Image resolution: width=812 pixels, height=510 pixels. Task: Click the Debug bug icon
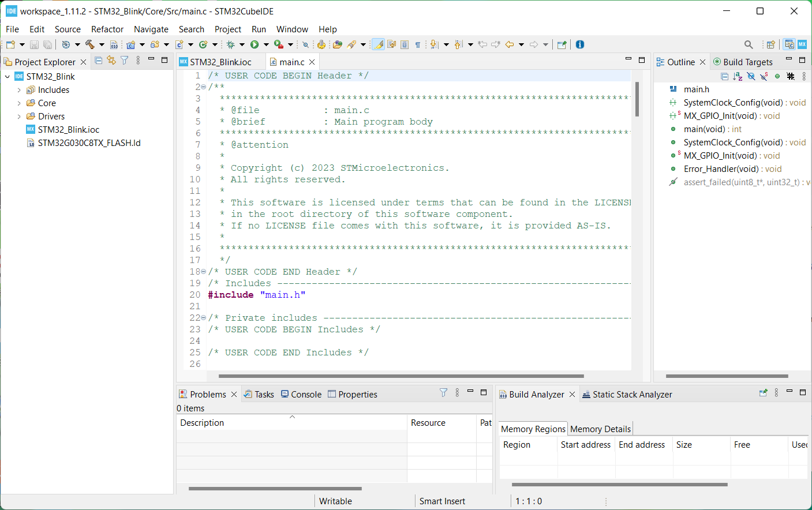coord(230,44)
